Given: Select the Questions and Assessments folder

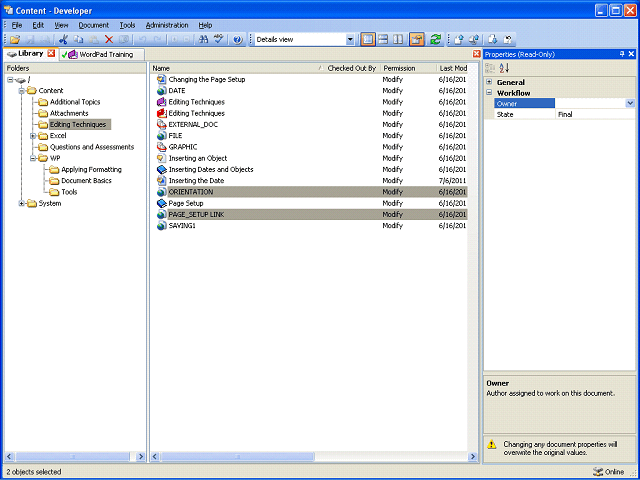Looking at the screenshot, I should tap(92, 147).
